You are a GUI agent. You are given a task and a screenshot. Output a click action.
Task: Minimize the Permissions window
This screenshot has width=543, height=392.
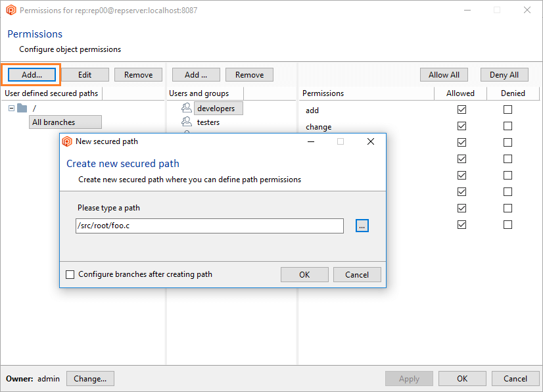467,10
